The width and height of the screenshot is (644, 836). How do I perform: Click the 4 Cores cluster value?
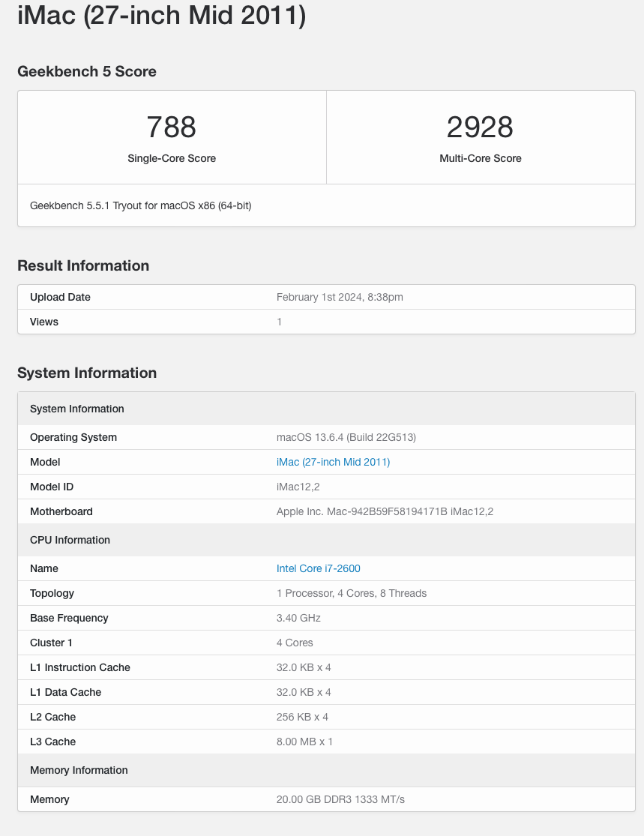click(295, 643)
